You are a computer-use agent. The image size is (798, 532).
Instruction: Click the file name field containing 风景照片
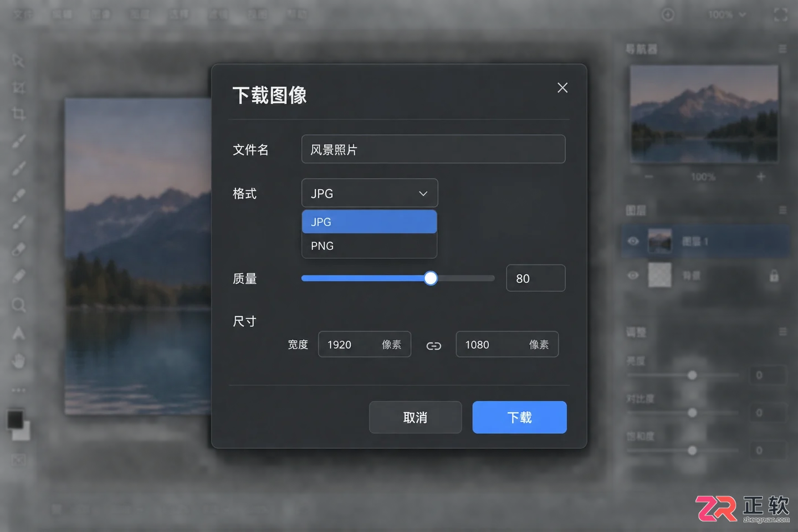click(433, 149)
